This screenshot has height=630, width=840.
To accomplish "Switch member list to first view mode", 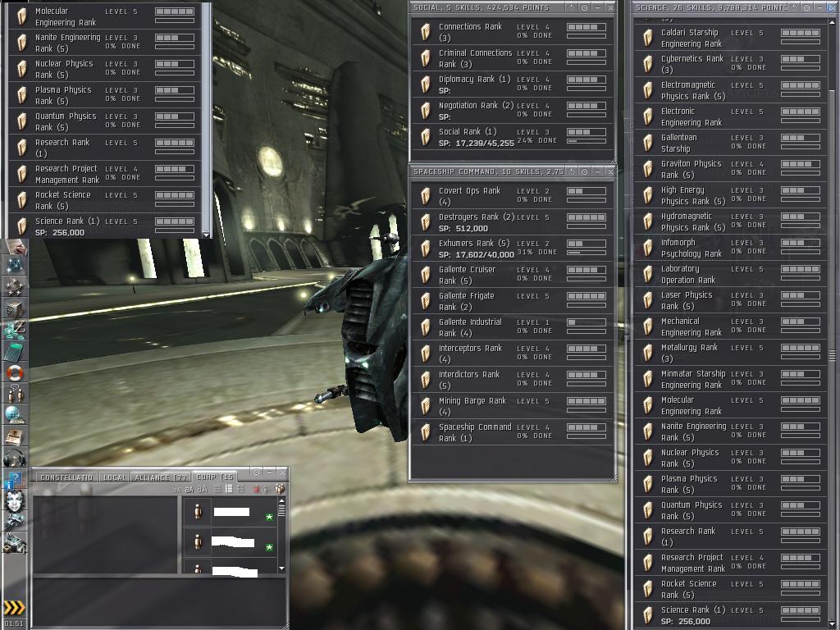I will click(x=217, y=489).
